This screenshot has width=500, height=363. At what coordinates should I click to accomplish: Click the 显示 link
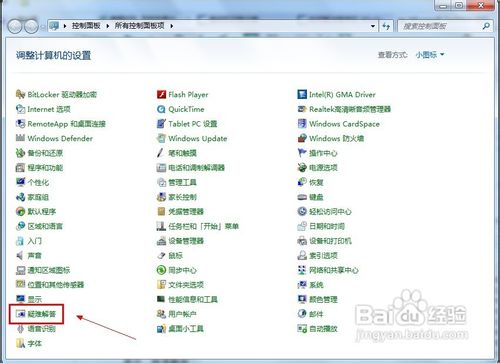35,299
